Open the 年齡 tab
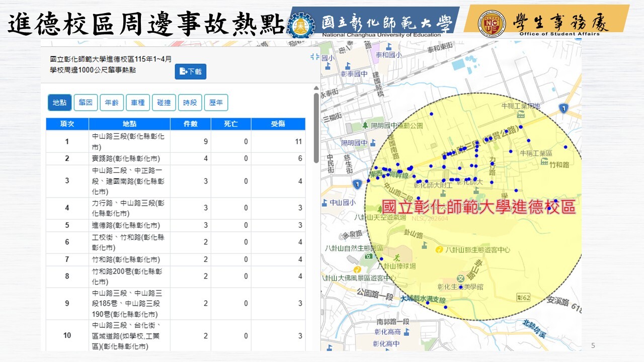644x362 pixels. 112,103
